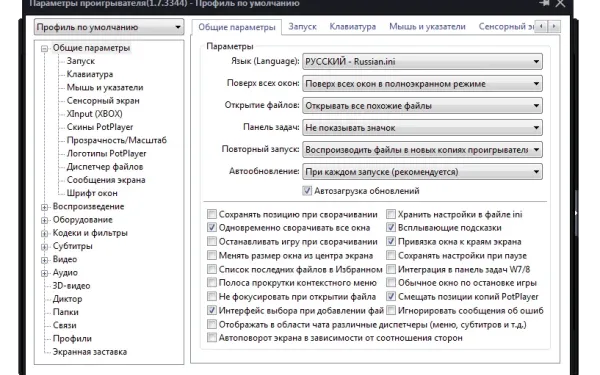Expand the 'Воспроизведение' tree node
This screenshot has height=375, width=600.
click(44, 207)
